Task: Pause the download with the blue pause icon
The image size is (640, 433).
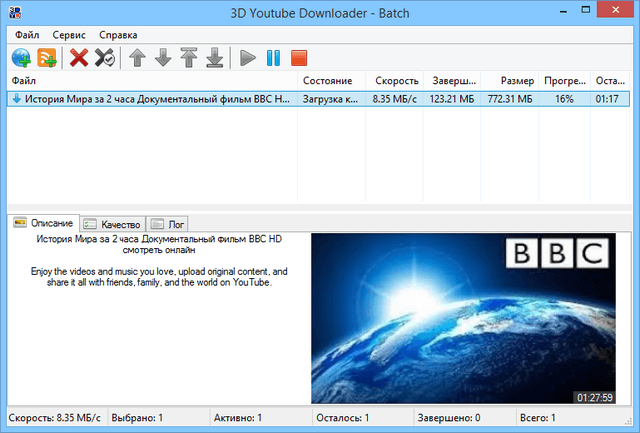Action: [273, 58]
